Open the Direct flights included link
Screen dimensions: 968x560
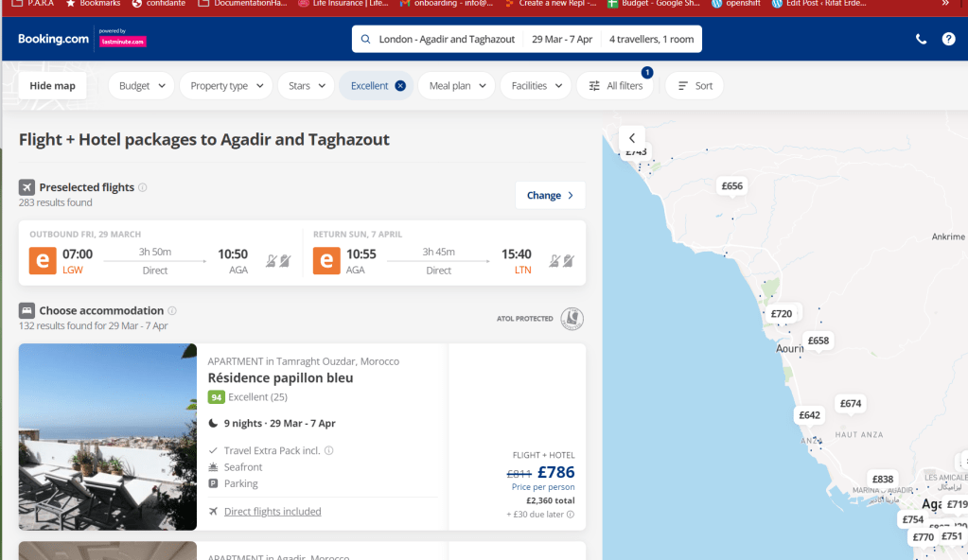click(x=273, y=511)
